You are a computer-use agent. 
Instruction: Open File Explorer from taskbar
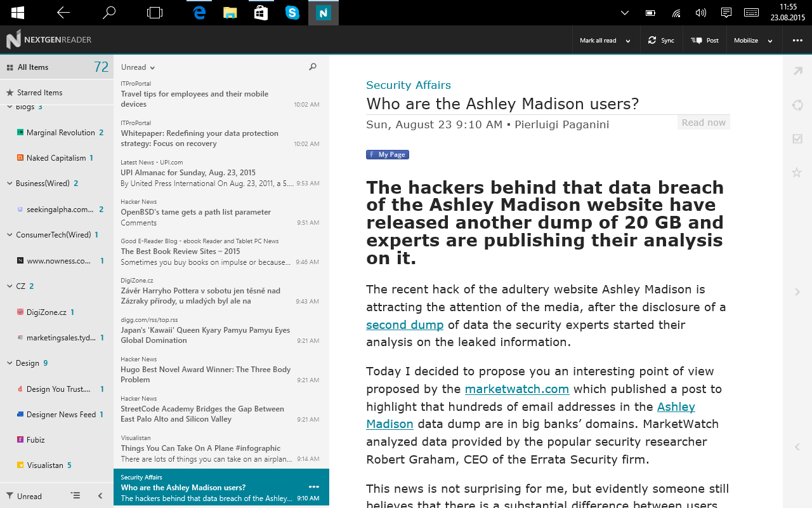point(230,13)
